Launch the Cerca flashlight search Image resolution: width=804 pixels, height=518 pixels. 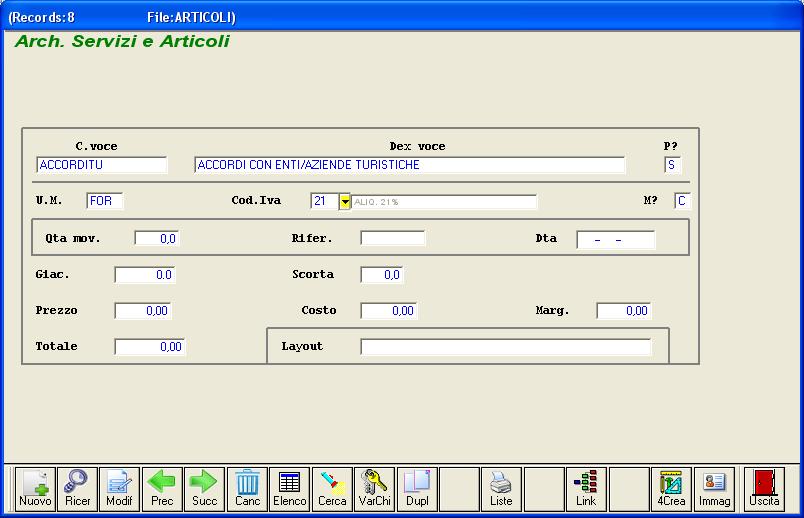(332, 489)
